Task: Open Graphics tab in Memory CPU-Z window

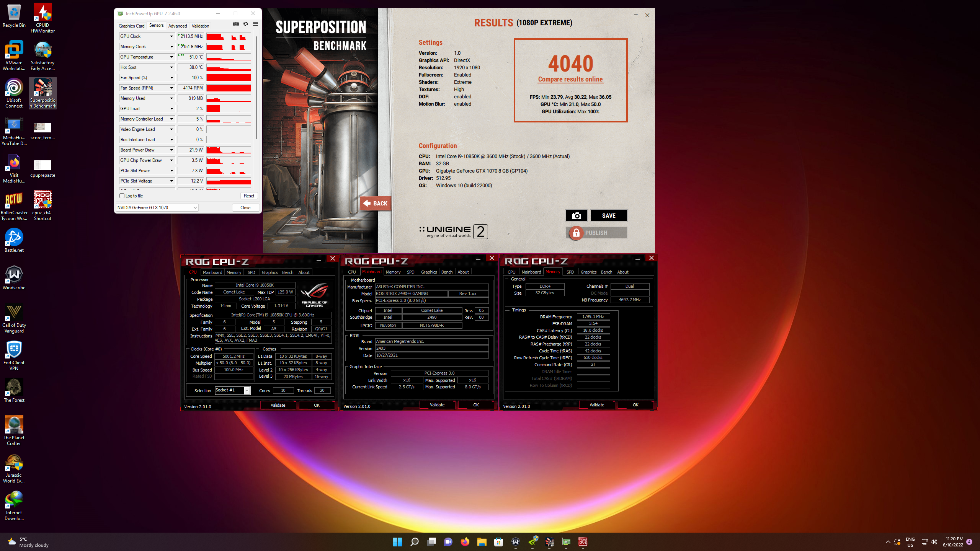Action: (588, 272)
